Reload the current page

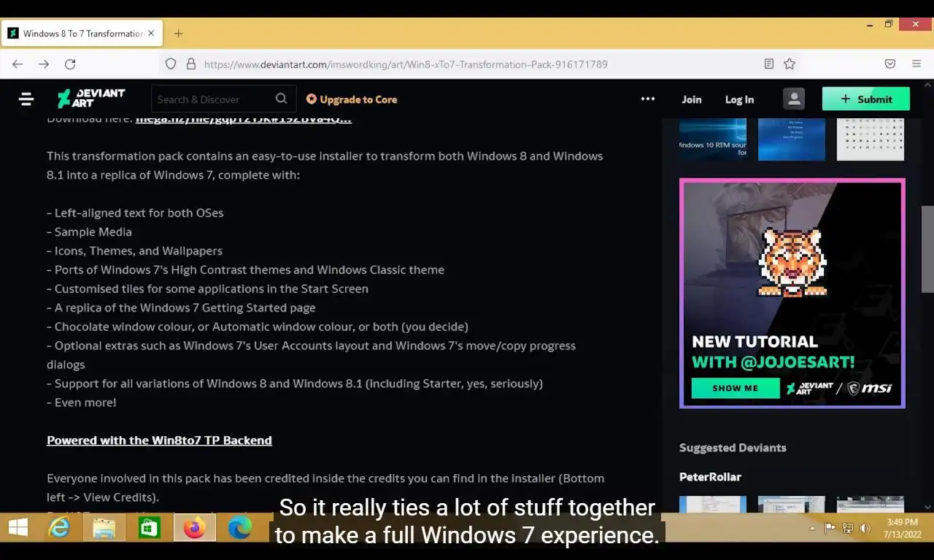(x=70, y=64)
